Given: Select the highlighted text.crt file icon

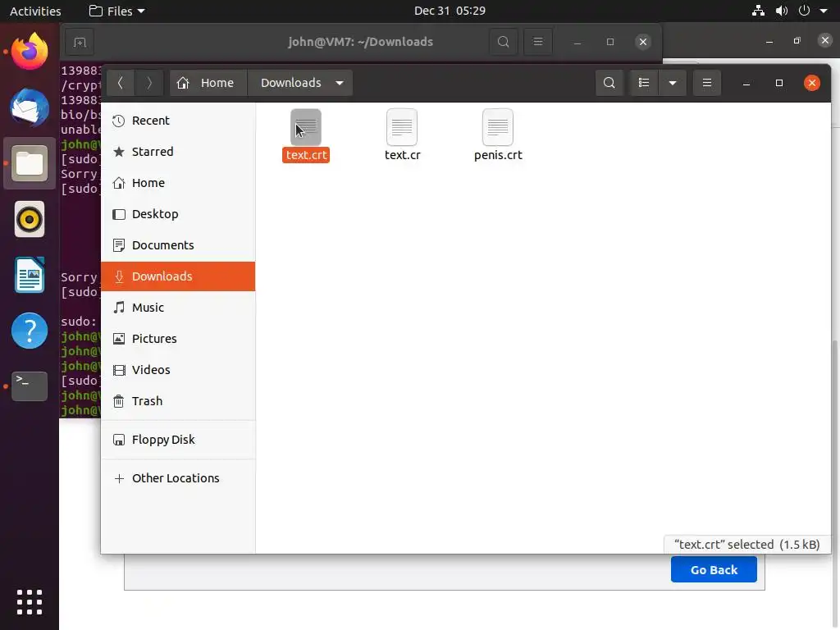Looking at the screenshot, I should 306,127.
